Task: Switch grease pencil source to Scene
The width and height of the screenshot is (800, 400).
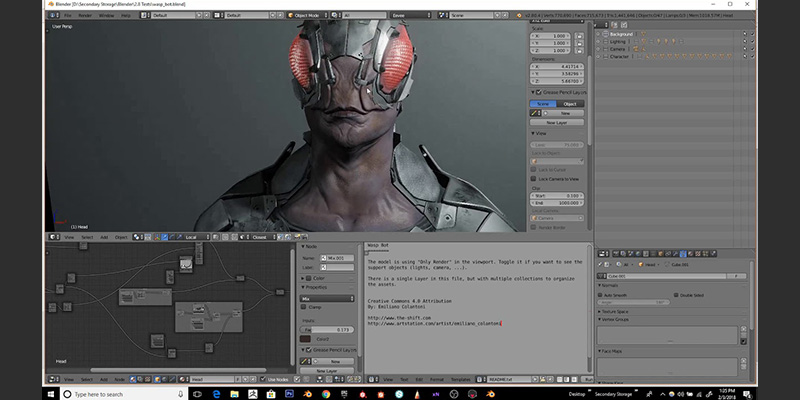Action: click(543, 104)
